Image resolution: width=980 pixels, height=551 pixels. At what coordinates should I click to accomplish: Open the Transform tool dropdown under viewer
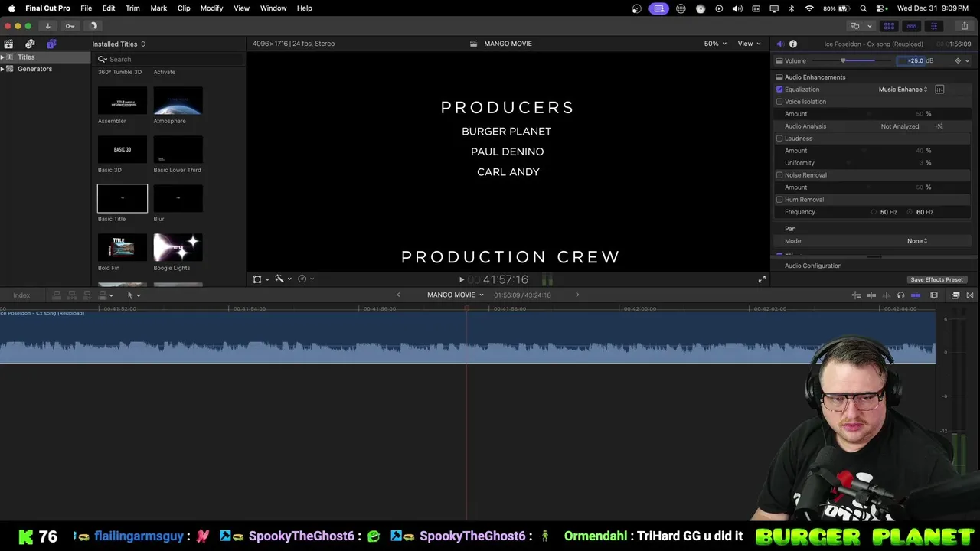tap(261, 279)
